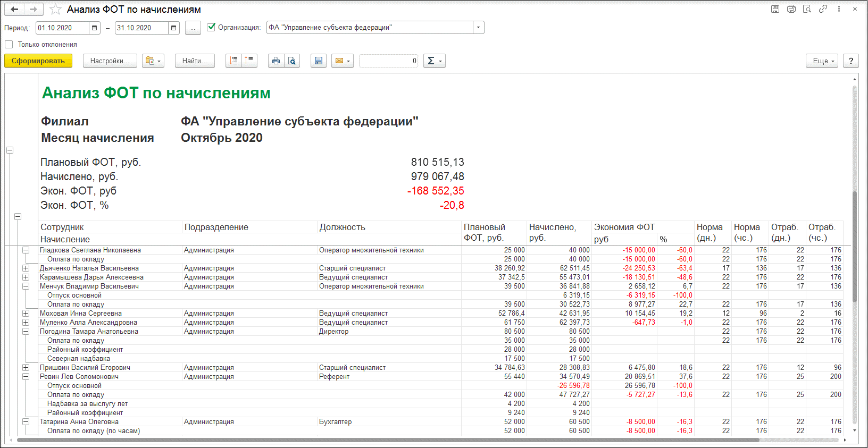Screen dimensions: 868x448
Task: Open calendar for period end date
Action: [x=174, y=28]
